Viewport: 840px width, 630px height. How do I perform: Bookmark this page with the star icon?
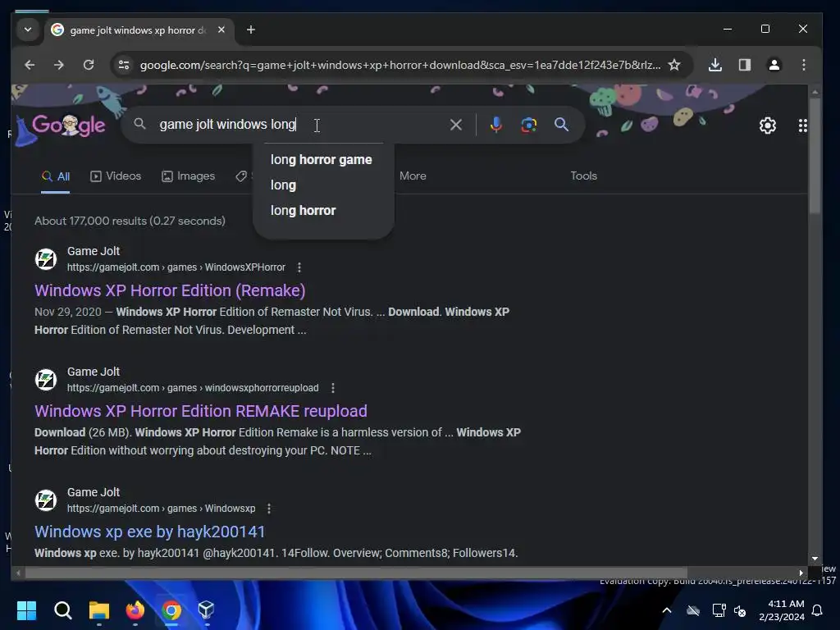coord(674,65)
